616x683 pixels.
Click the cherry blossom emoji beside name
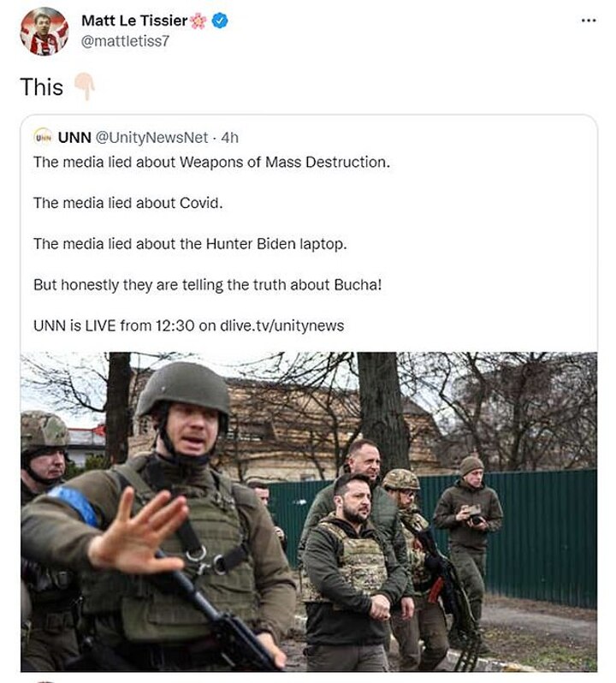click(198, 21)
